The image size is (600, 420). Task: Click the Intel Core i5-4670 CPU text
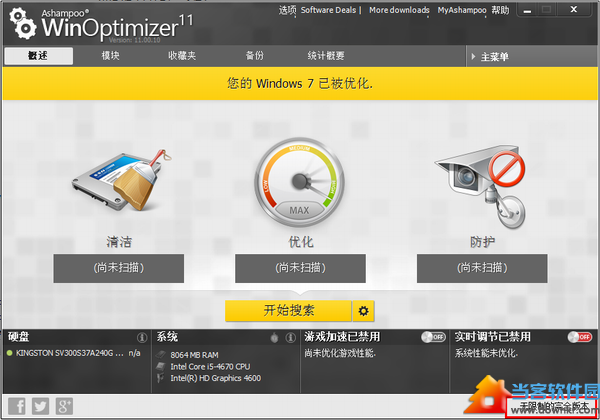pyautogui.click(x=210, y=366)
